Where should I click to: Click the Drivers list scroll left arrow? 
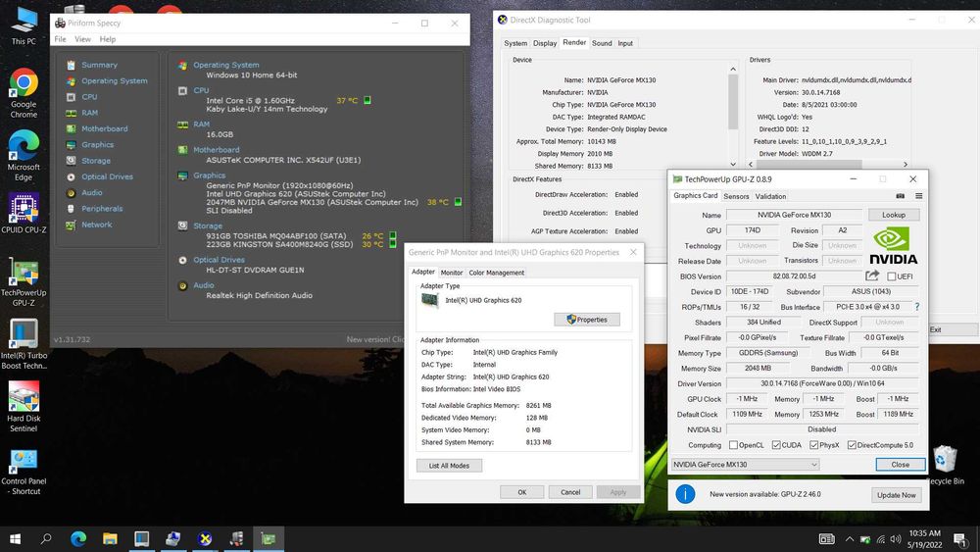click(x=752, y=165)
